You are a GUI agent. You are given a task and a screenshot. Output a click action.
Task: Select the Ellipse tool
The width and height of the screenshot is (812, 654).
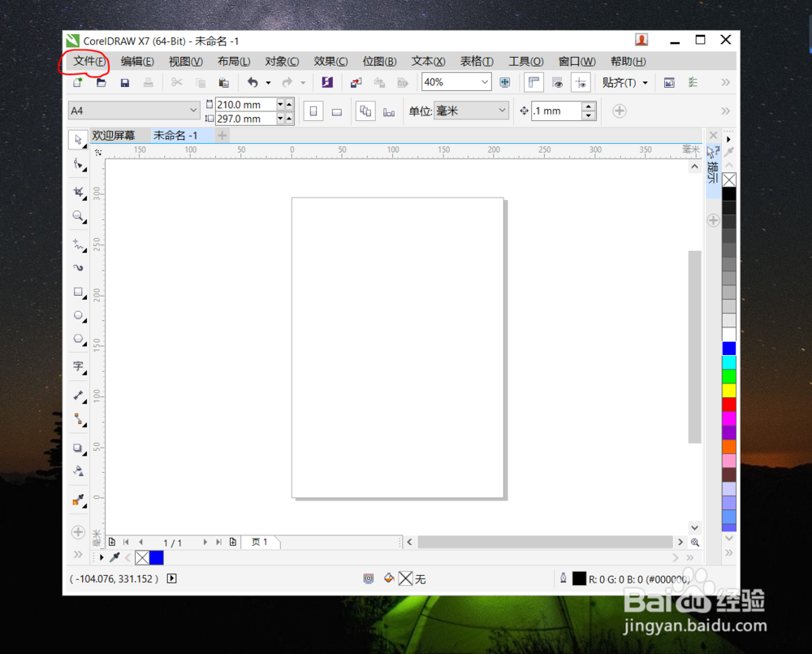pyautogui.click(x=78, y=316)
